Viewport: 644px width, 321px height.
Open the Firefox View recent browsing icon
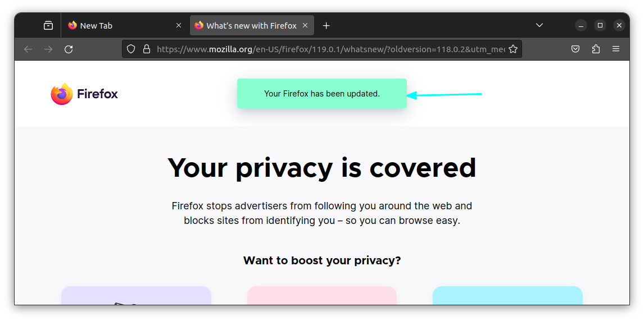48,25
